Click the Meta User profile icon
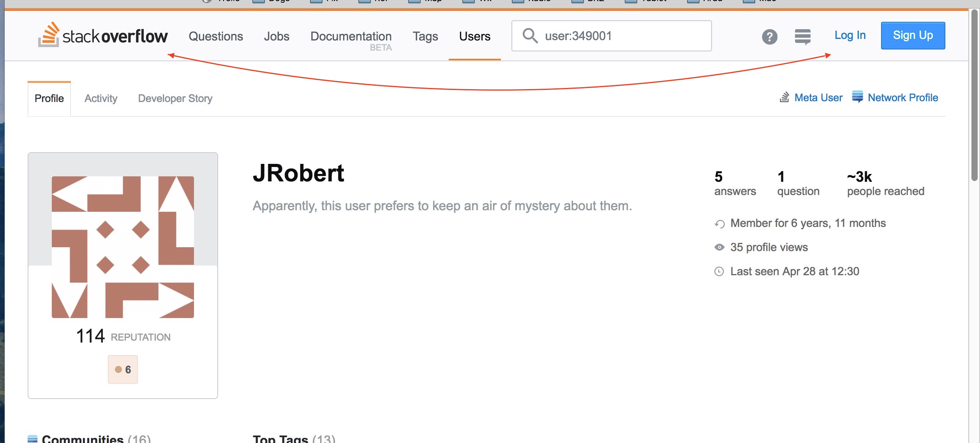The width and height of the screenshot is (980, 443). click(783, 97)
